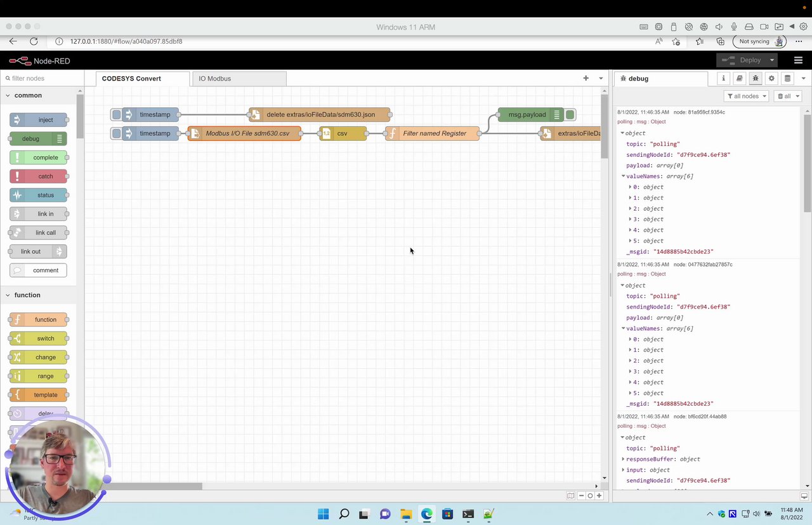This screenshot has height=525, width=812.
Task: Click the palette filter nodes search field
Action: pyautogui.click(x=43, y=78)
